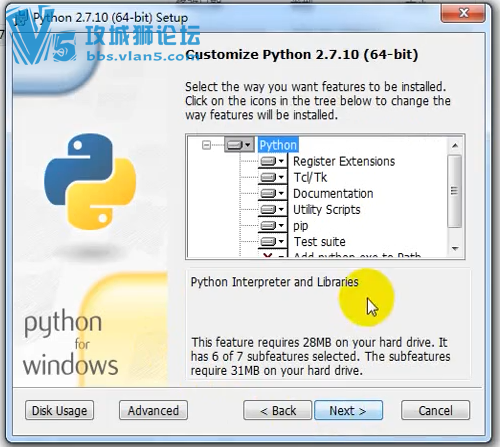Click the feature tree scrollbar thumb
The width and height of the screenshot is (500, 447).
pos(455,191)
